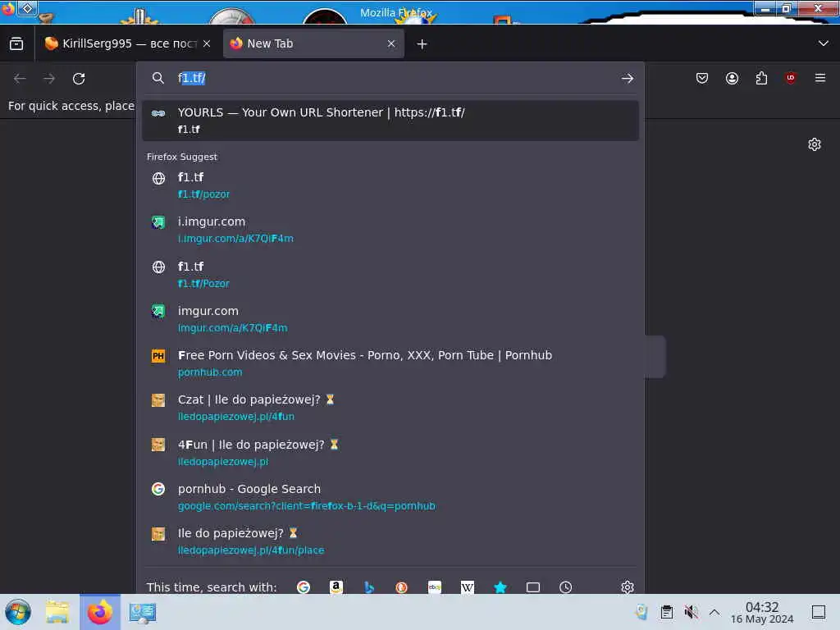Open the Extensions puzzle icon
The height and width of the screenshot is (630, 840).
[761, 78]
